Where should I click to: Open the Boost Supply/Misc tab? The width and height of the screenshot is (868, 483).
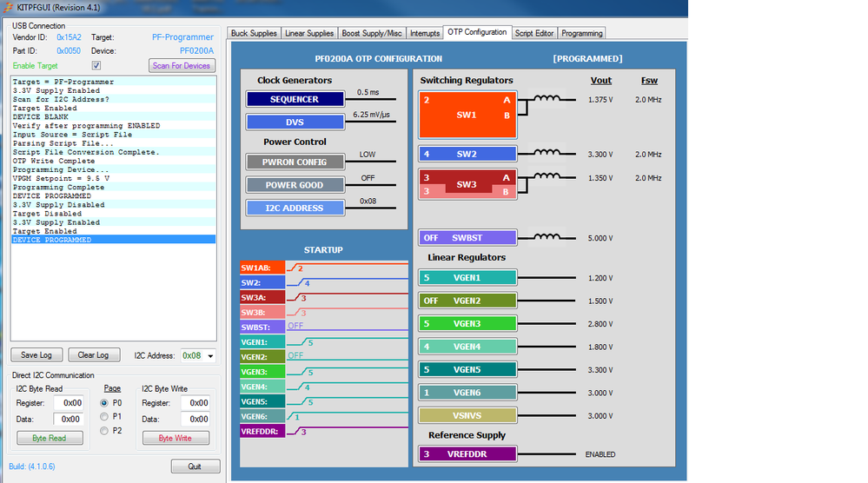point(372,33)
